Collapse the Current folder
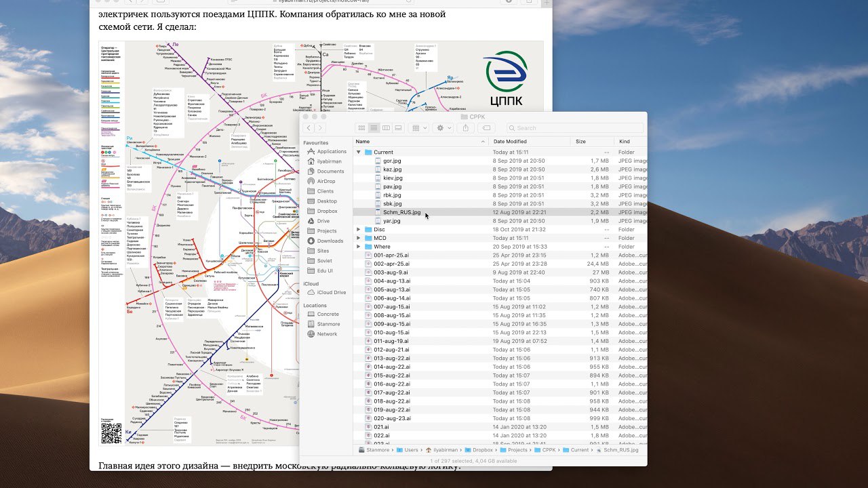The image size is (868, 488). click(x=359, y=152)
